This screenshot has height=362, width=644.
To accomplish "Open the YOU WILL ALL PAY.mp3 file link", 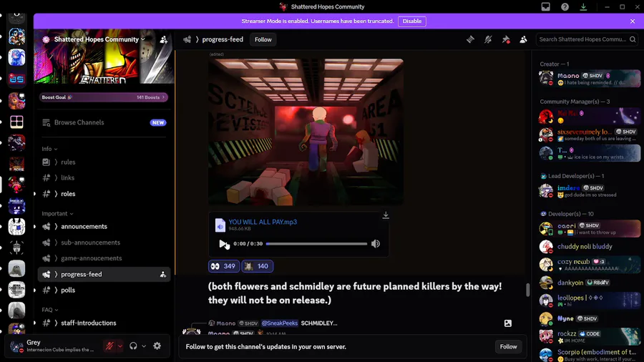I will point(263,222).
